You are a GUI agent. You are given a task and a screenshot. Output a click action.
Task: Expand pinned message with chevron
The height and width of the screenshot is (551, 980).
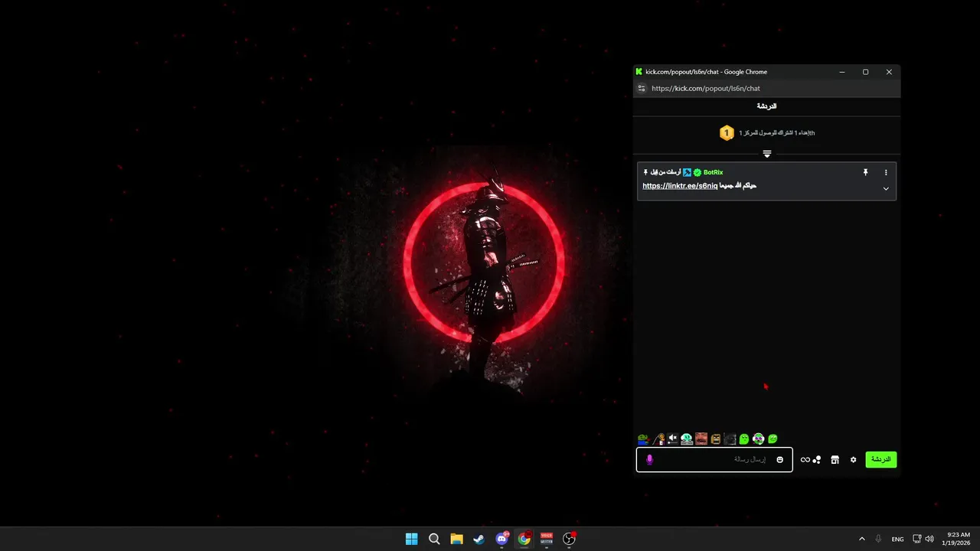(x=886, y=189)
